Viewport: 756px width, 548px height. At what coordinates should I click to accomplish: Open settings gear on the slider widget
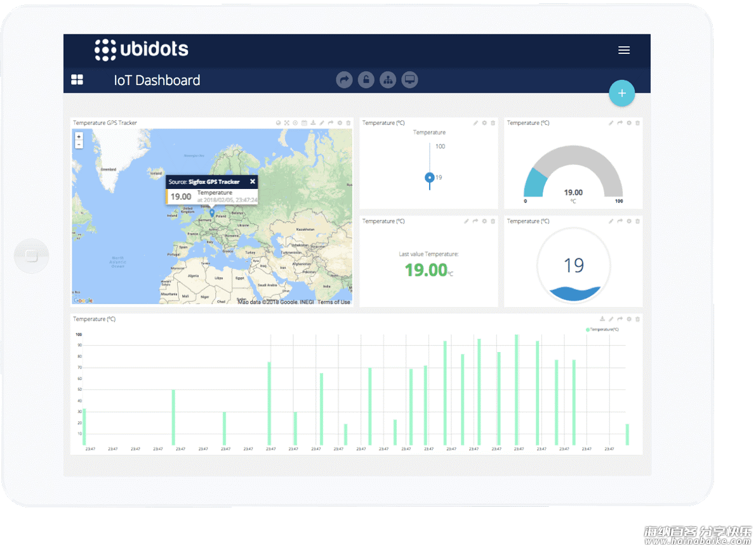click(x=484, y=123)
